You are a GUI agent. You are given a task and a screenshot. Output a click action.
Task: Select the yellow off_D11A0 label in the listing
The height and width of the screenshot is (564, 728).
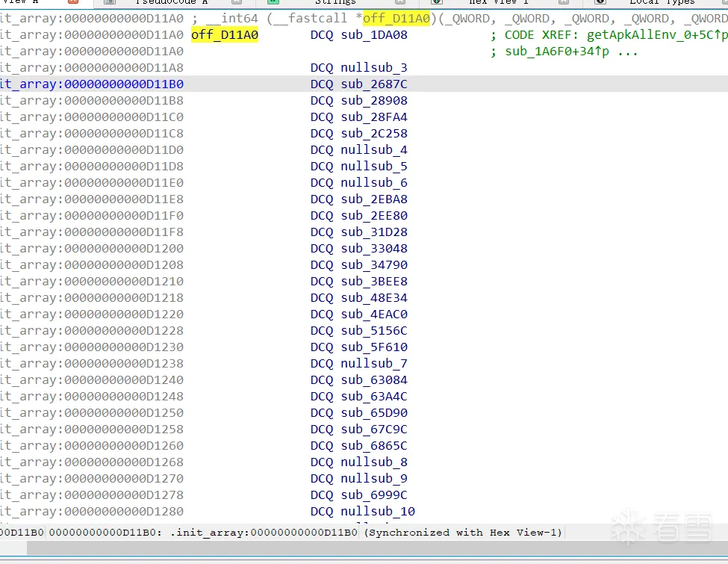click(x=225, y=35)
